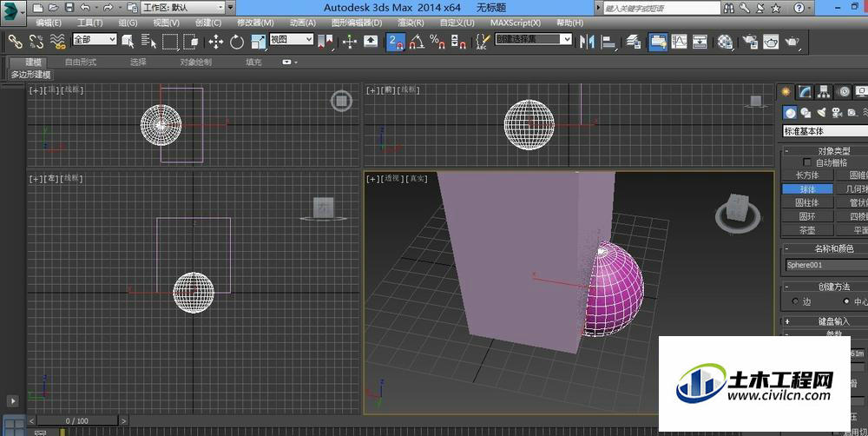Activate the Select and Scale tool
868x436 pixels.
pos(258,41)
